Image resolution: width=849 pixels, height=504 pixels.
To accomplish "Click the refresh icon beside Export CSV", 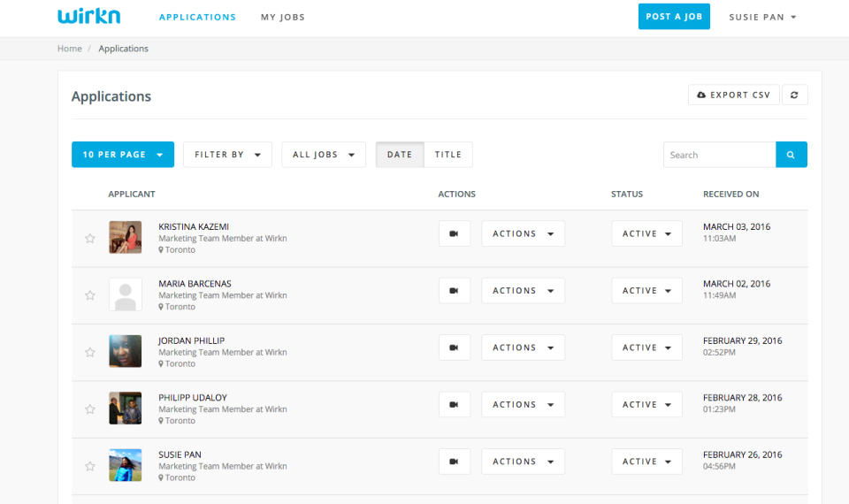I will (x=794, y=95).
